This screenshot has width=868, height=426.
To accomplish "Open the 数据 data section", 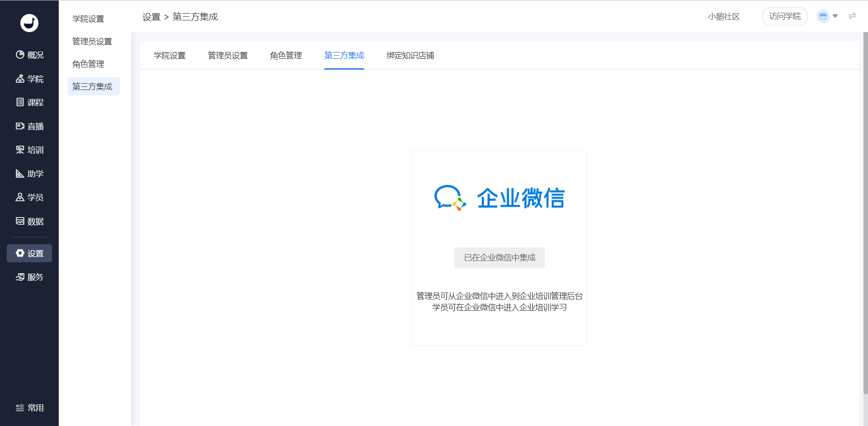I will pyautogui.click(x=29, y=221).
